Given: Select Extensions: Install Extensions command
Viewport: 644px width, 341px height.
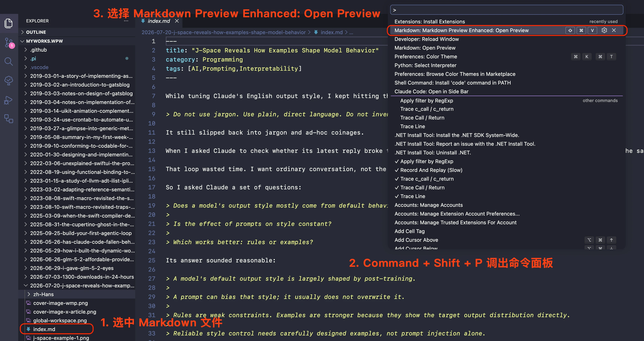Looking at the screenshot, I should (507, 21).
